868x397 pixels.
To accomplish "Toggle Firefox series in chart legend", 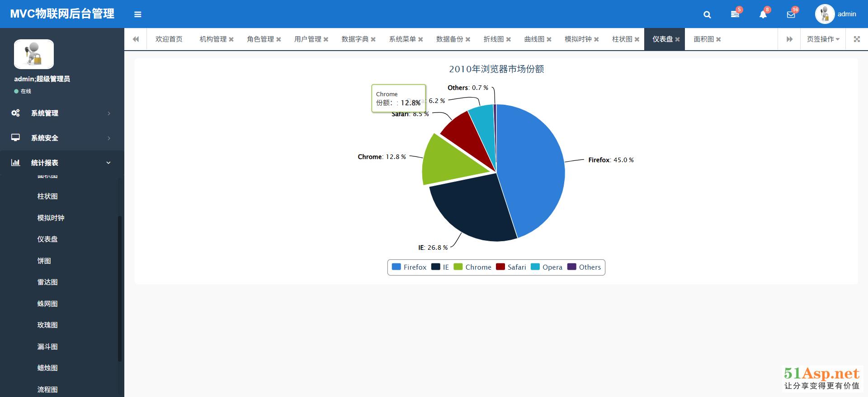I will 409,267.
